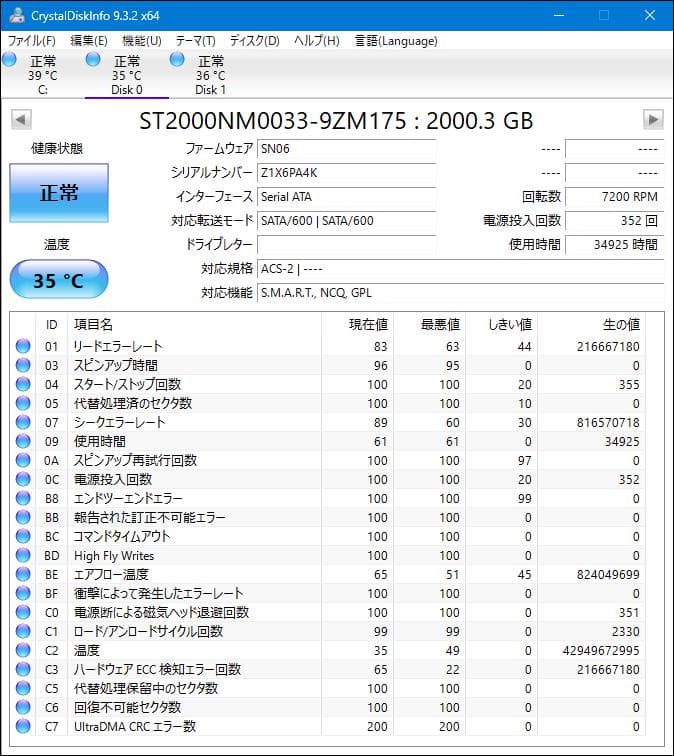Screen dimensions: 674x756
Task: Click status orb of attribute 04 スタート/ストップ回数
Action: 23,384
